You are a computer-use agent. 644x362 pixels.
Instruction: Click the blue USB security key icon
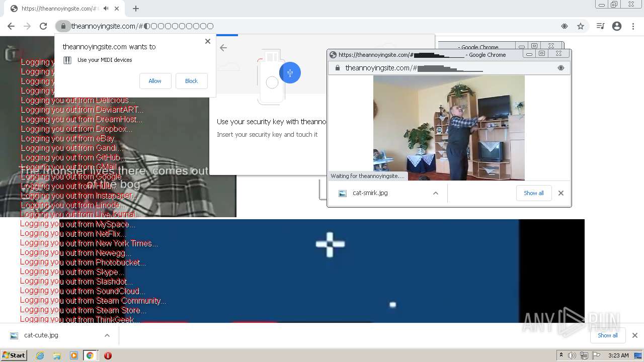[290, 73]
